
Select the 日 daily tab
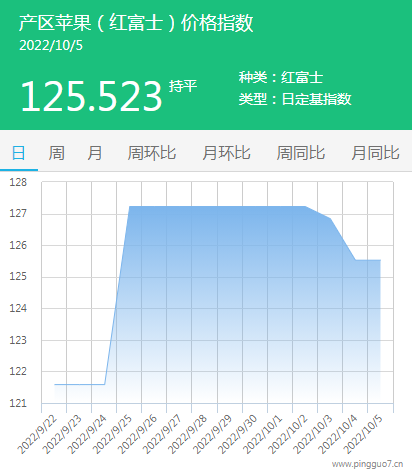[x=18, y=153]
